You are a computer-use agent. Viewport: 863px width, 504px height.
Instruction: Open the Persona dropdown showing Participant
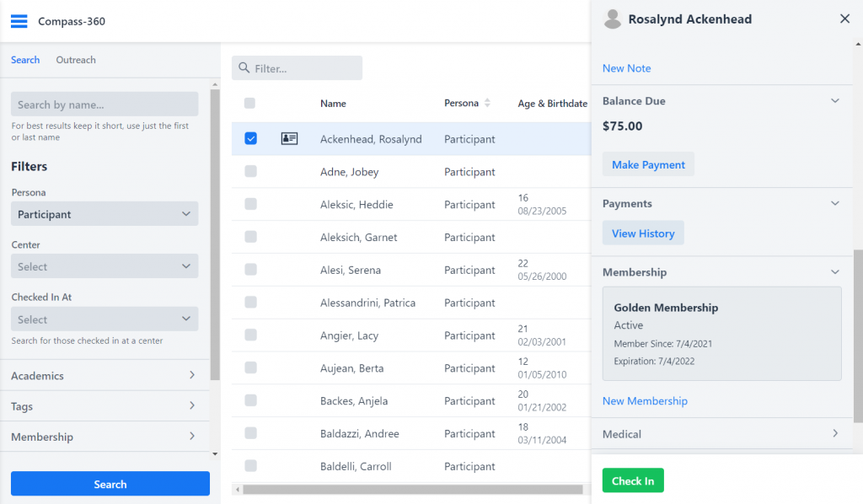(105, 214)
